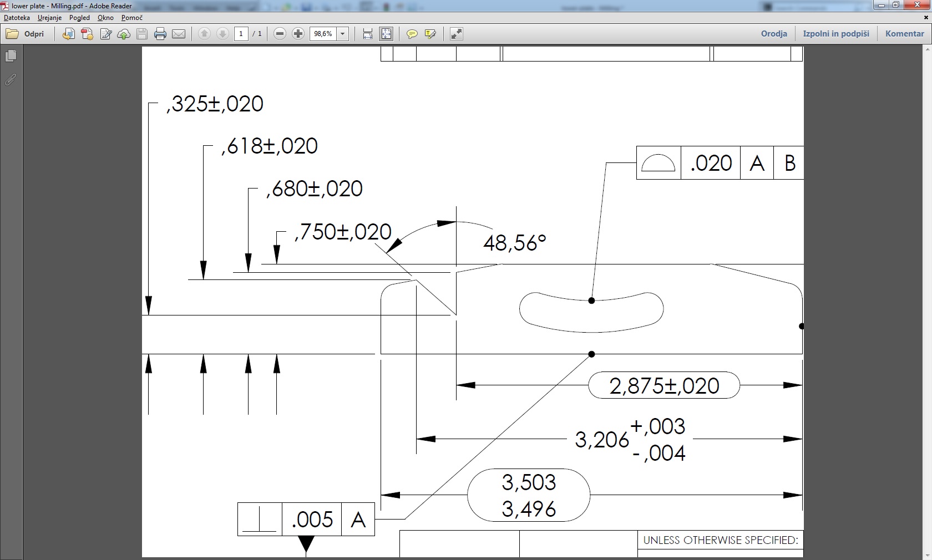Click the email envelope icon
Image resolution: width=932 pixels, height=560 pixels.
[179, 34]
